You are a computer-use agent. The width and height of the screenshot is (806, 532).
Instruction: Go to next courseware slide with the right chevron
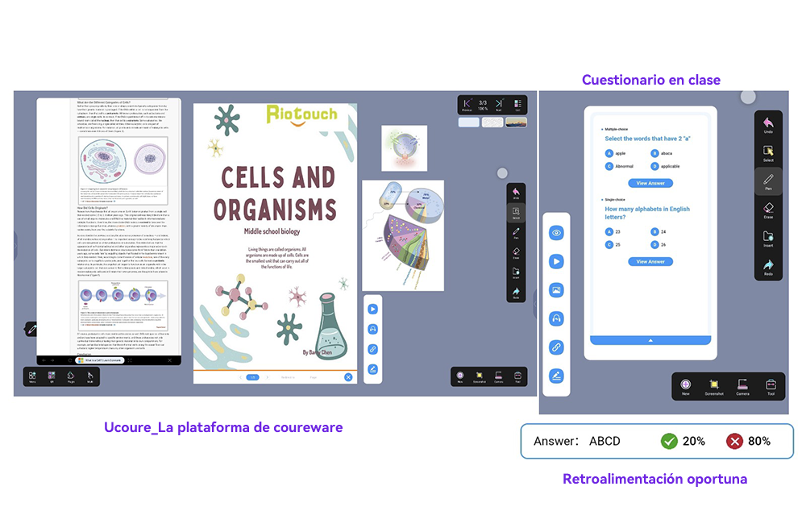tap(268, 377)
